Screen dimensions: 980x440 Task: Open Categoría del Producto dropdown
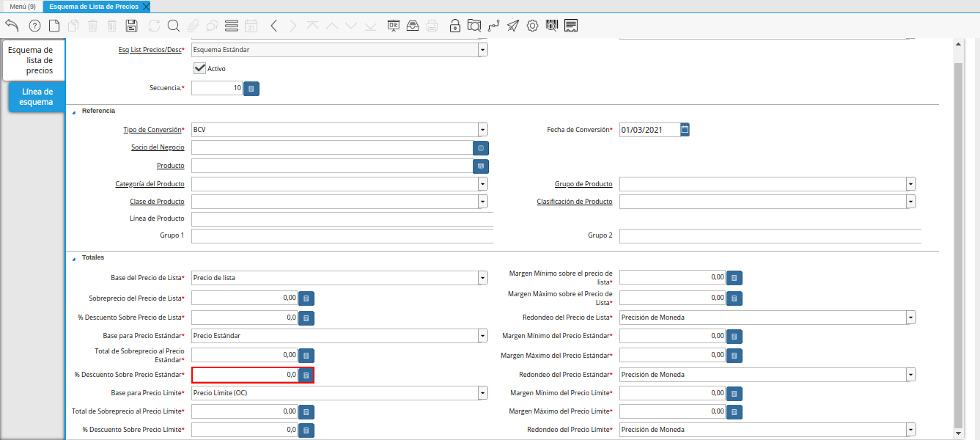[483, 183]
